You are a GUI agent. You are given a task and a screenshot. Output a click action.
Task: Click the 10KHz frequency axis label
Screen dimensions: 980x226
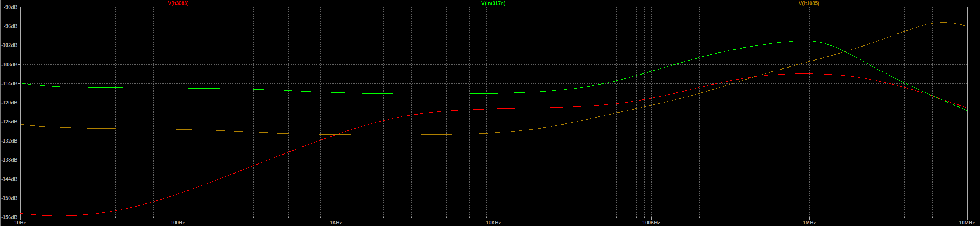[493, 223]
